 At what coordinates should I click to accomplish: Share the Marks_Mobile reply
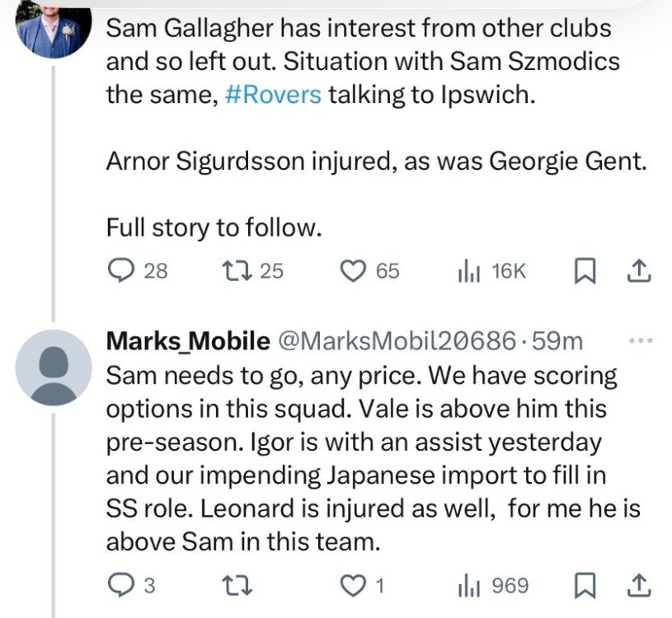639,586
